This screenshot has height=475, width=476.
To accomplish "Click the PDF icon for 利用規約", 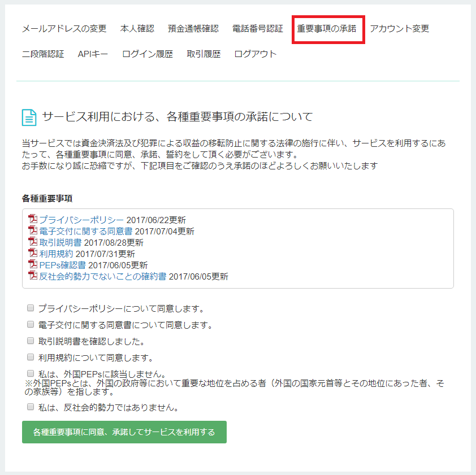I will 33,252.
